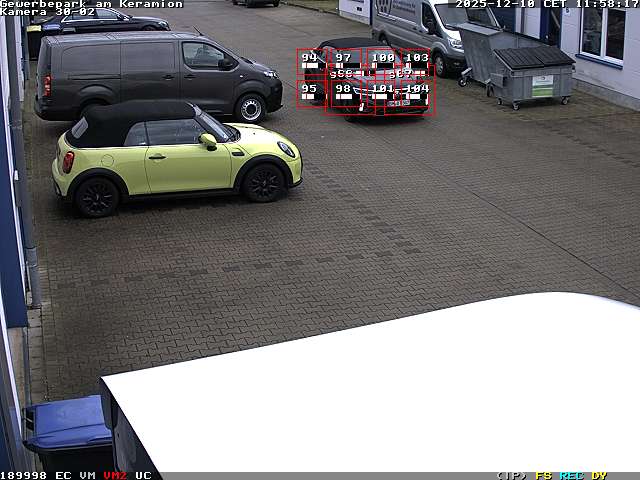The width and height of the screenshot is (640, 480).
Task: Click the REC status indicator
Action: pyautogui.click(x=571, y=475)
